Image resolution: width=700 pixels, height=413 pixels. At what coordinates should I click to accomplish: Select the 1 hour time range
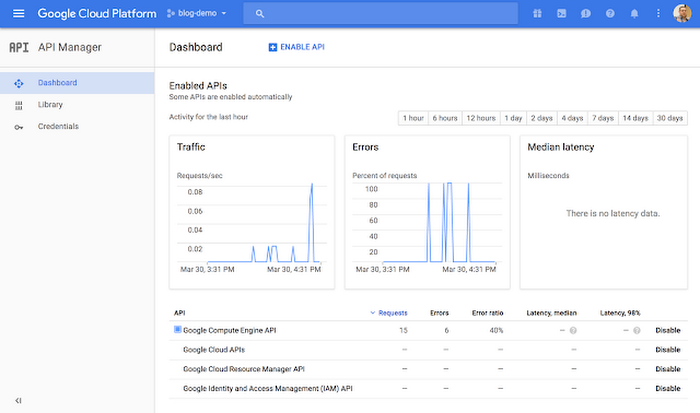point(413,118)
